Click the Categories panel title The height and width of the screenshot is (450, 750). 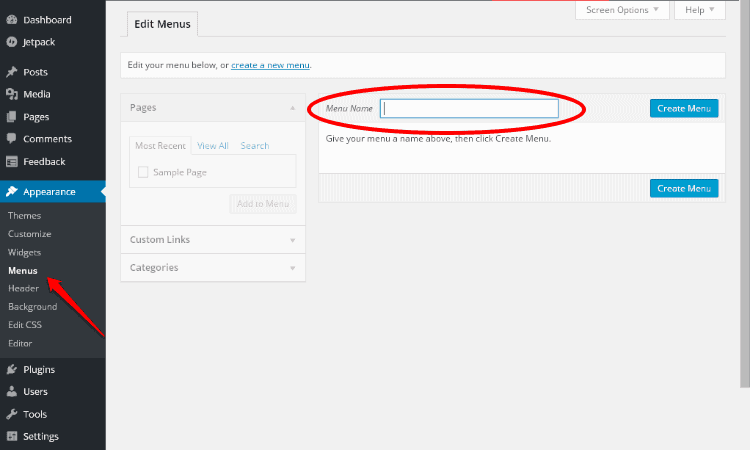point(154,268)
